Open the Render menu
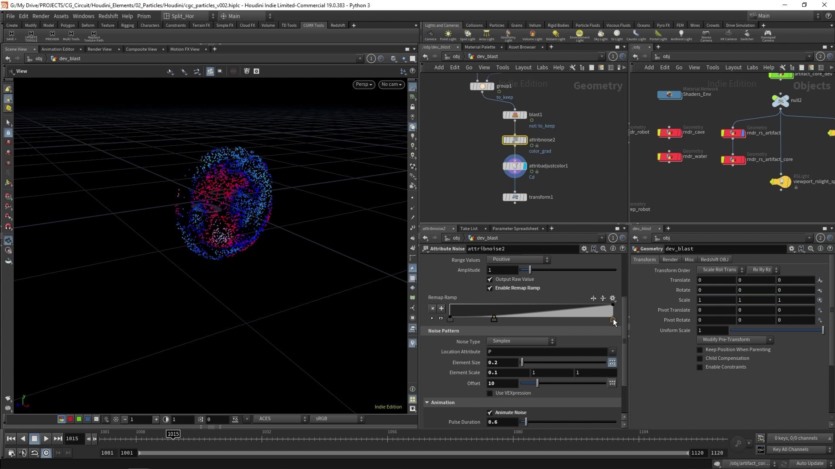Screen dimensions: 835x469 click(x=40, y=16)
